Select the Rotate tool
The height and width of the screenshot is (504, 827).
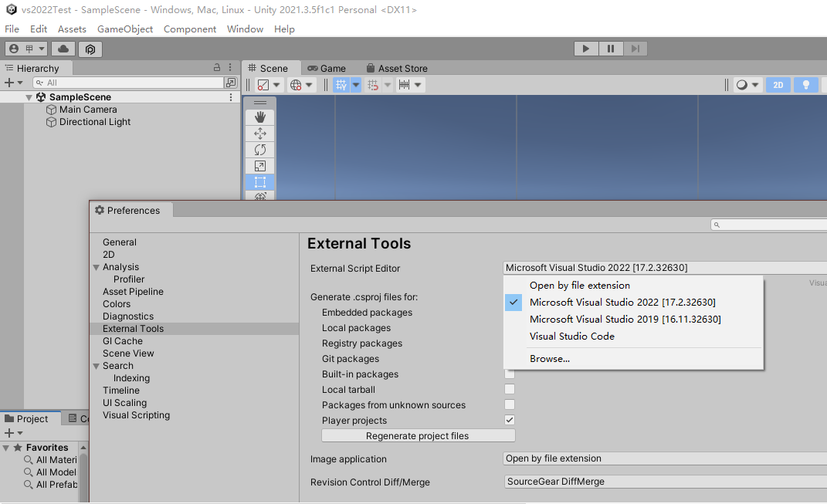coord(259,149)
